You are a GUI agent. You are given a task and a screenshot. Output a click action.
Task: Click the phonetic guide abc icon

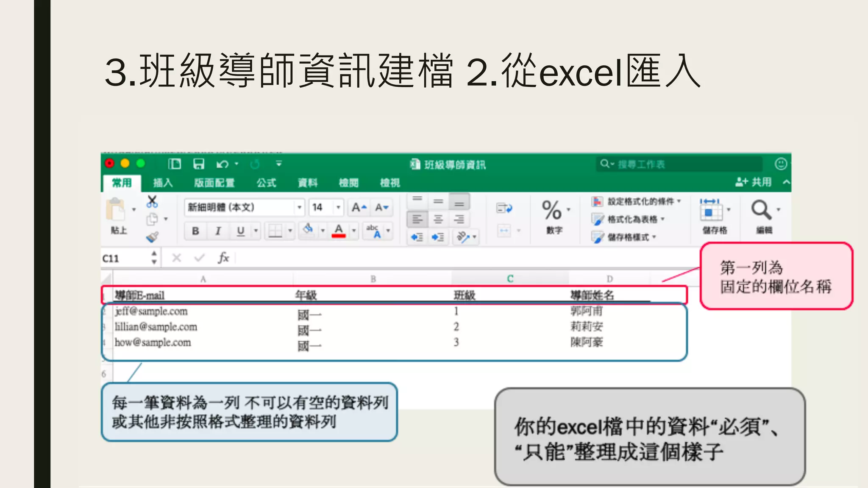(x=373, y=231)
